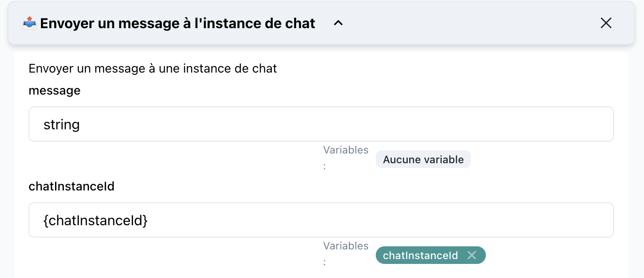
Task: Remove the chatInstanceId variable chip
Action: click(x=472, y=255)
